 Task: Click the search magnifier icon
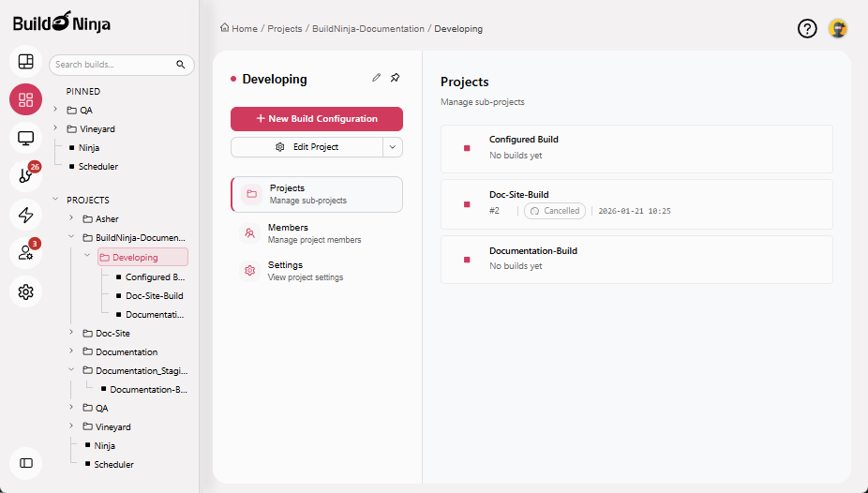[181, 64]
